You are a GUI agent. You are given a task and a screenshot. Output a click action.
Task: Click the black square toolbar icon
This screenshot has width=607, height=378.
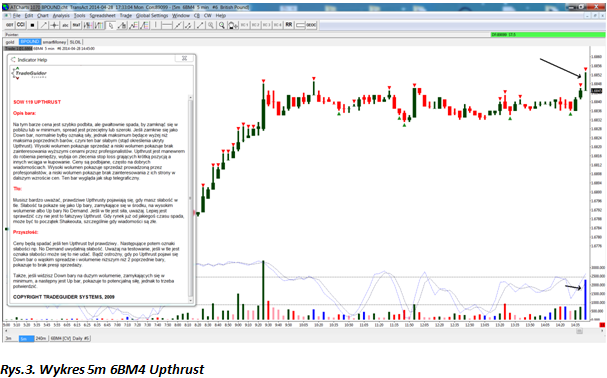click(32, 25)
